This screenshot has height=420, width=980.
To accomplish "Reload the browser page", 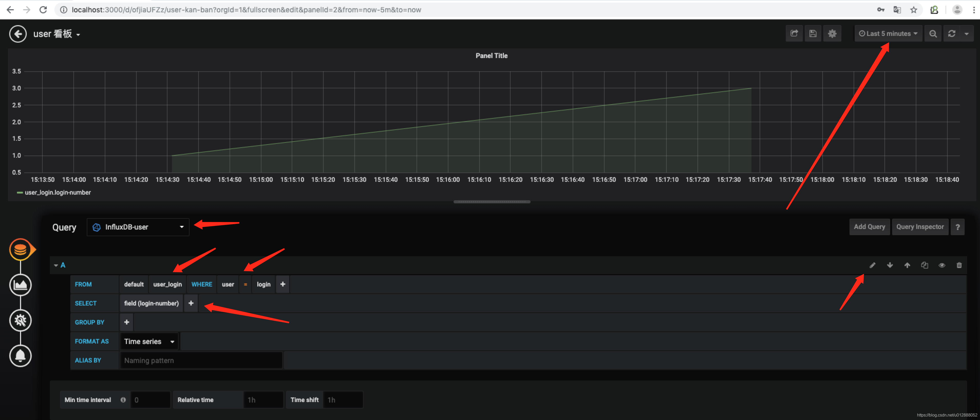I will pos(43,10).
